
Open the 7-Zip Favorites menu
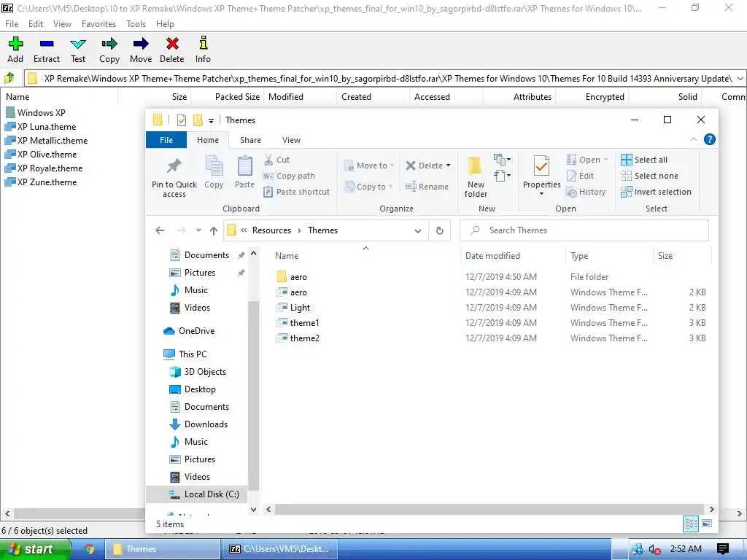[x=98, y=24]
